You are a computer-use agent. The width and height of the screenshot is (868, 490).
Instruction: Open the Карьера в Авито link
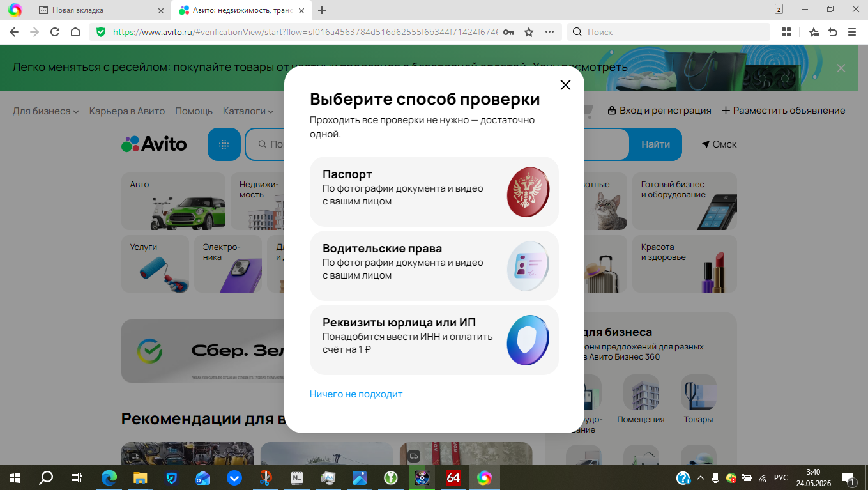(x=127, y=111)
